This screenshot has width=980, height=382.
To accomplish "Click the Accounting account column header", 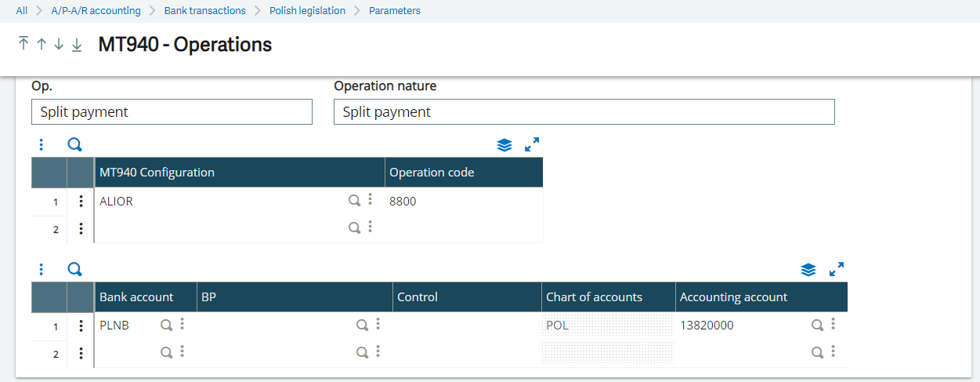I will pyautogui.click(x=761, y=297).
